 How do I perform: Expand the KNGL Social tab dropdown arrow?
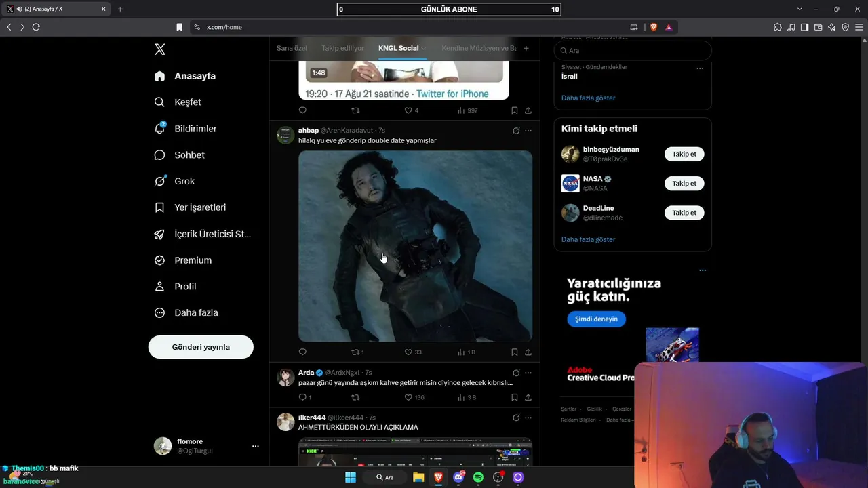coord(424,49)
